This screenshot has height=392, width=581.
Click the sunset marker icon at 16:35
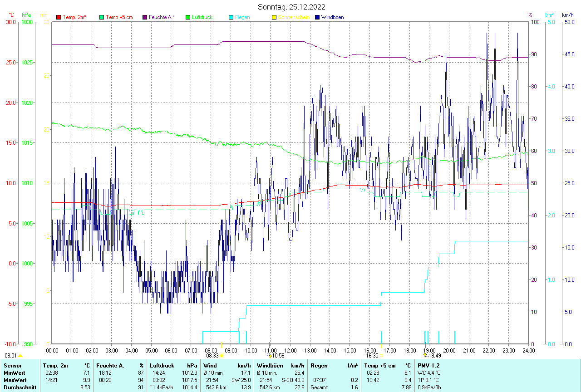381,356
